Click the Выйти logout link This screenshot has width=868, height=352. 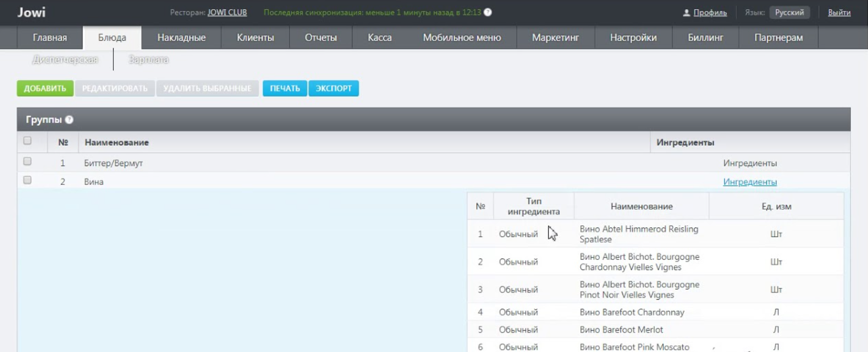pos(839,13)
